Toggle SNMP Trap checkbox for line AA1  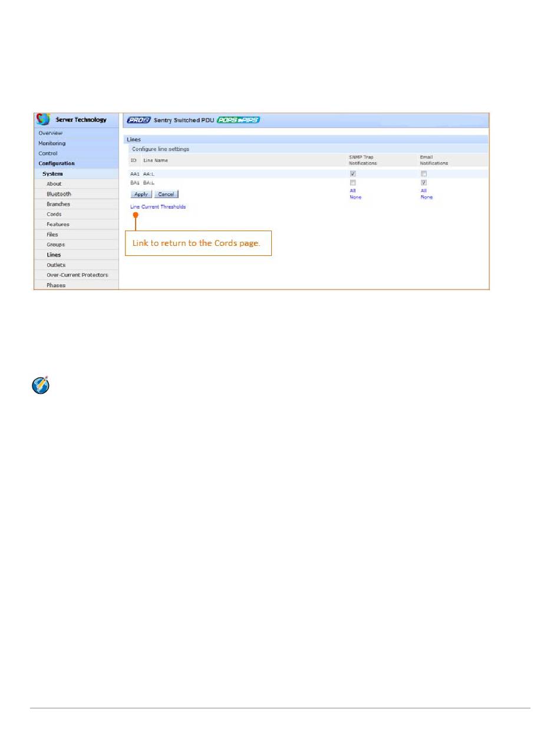pyautogui.click(x=353, y=174)
